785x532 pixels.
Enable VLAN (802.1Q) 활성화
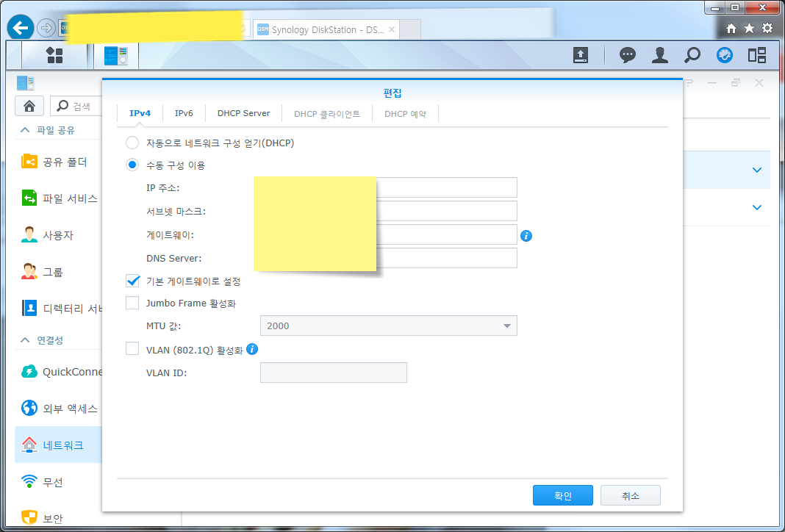click(132, 350)
